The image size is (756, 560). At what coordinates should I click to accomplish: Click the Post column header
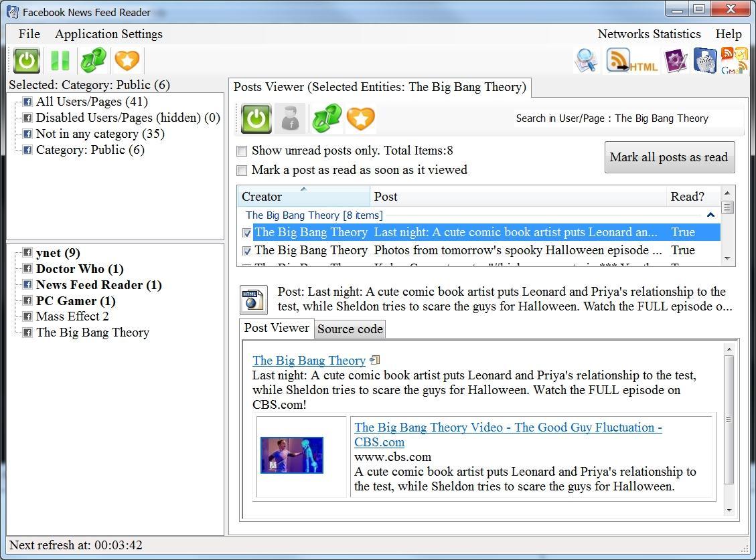click(518, 197)
